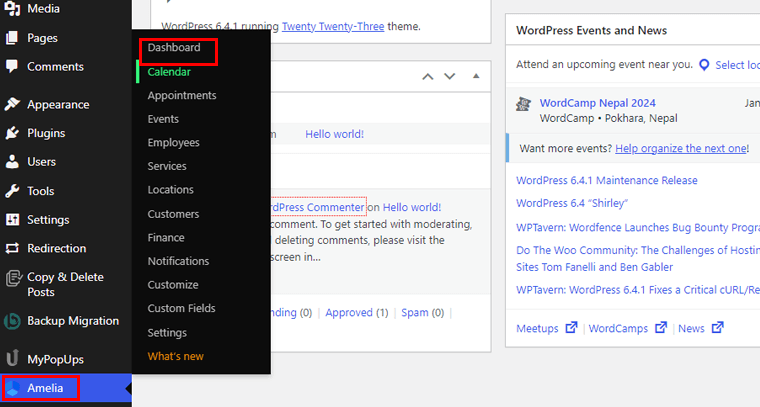Open WordPress 6.4 "Shirley" news link
This screenshot has width=760, height=407.
tap(572, 203)
